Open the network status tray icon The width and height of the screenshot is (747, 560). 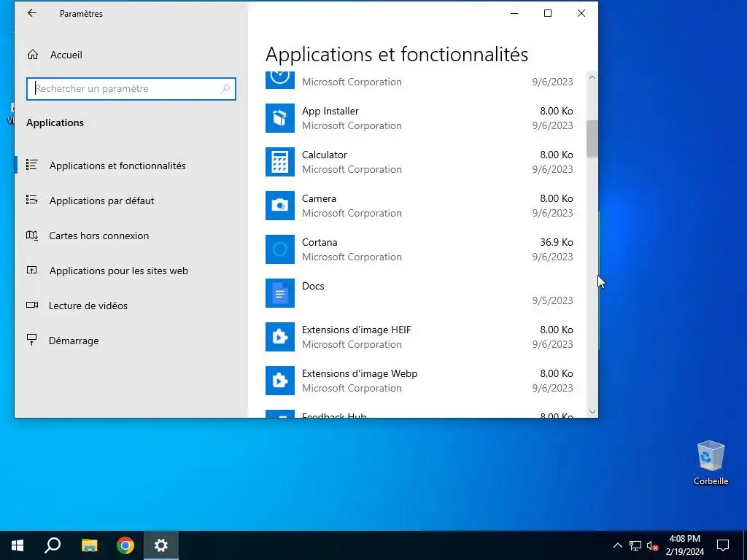tap(635, 545)
